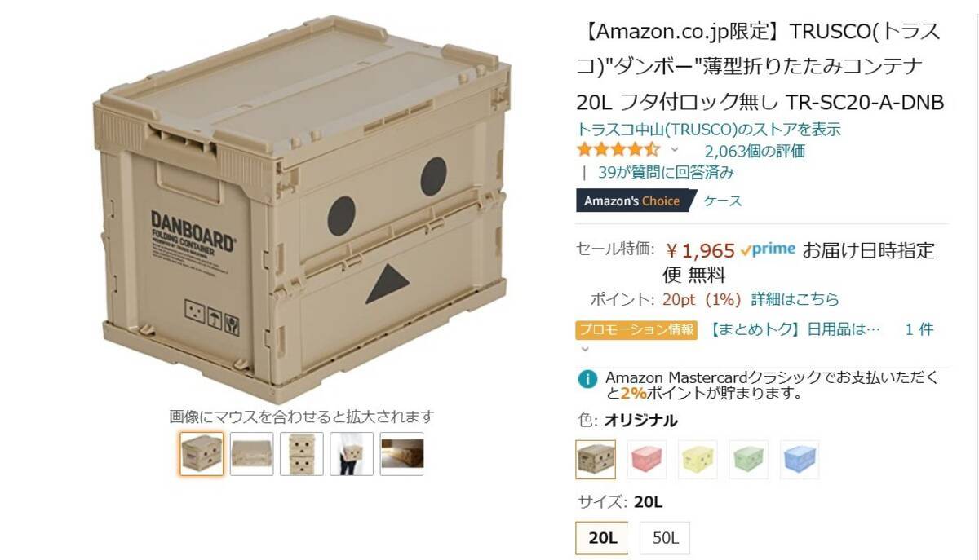Click the プロモーション情報 orange label
This screenshot has height=560, width=979.
[x=636, y=329]
